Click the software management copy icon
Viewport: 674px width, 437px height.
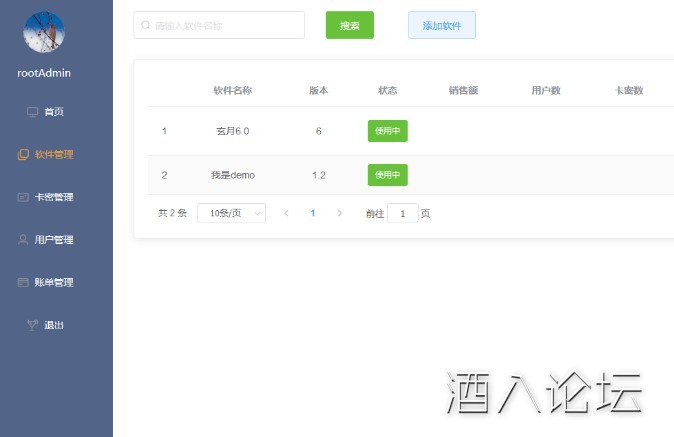[24, 155]
